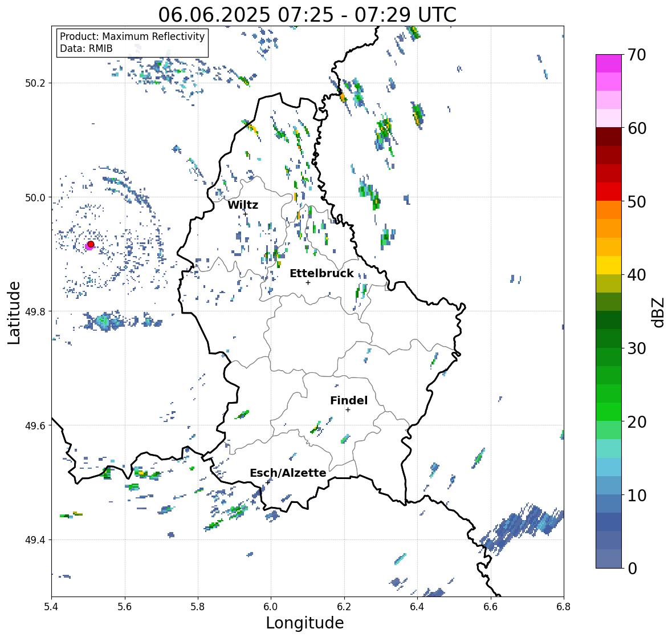Image resolution: width=672 pixels, height=637 pixels.
Task: Click the plot title date and time
Action: (x=307, y=15)
